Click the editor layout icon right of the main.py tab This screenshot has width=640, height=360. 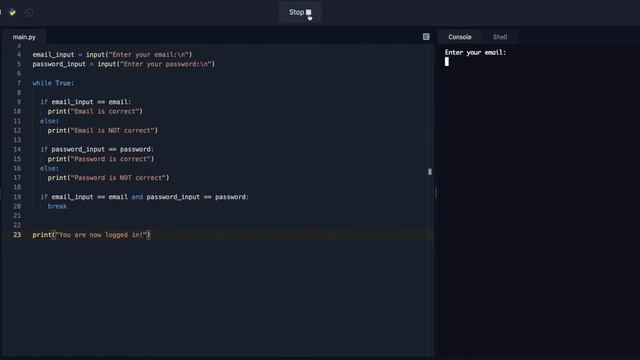pyautogui.click(x=426, y=37)
